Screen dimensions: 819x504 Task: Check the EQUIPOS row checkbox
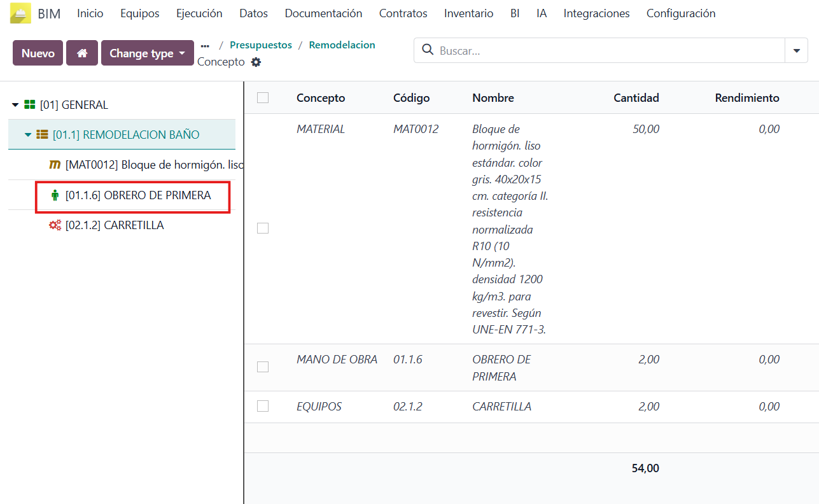(263, 406)
